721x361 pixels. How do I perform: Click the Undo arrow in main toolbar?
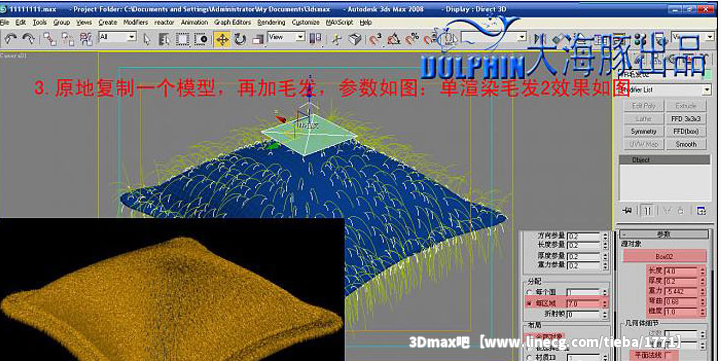point(11,40)
